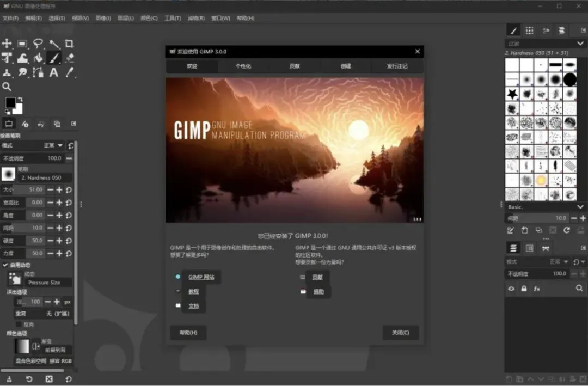Open the Channels tab icon in layers dock
The image size is (588, 386).
point(530,248)
